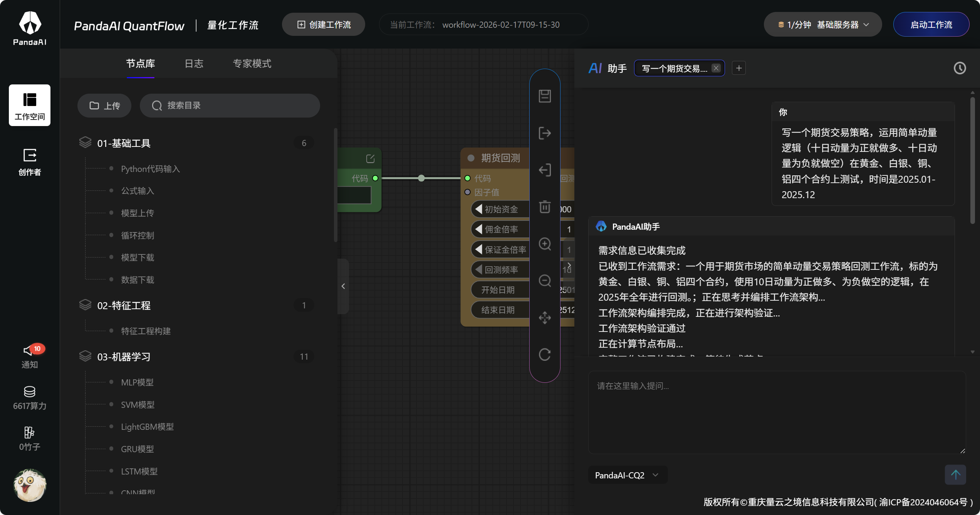Select the LSTM模型 node

click(139, 471)
